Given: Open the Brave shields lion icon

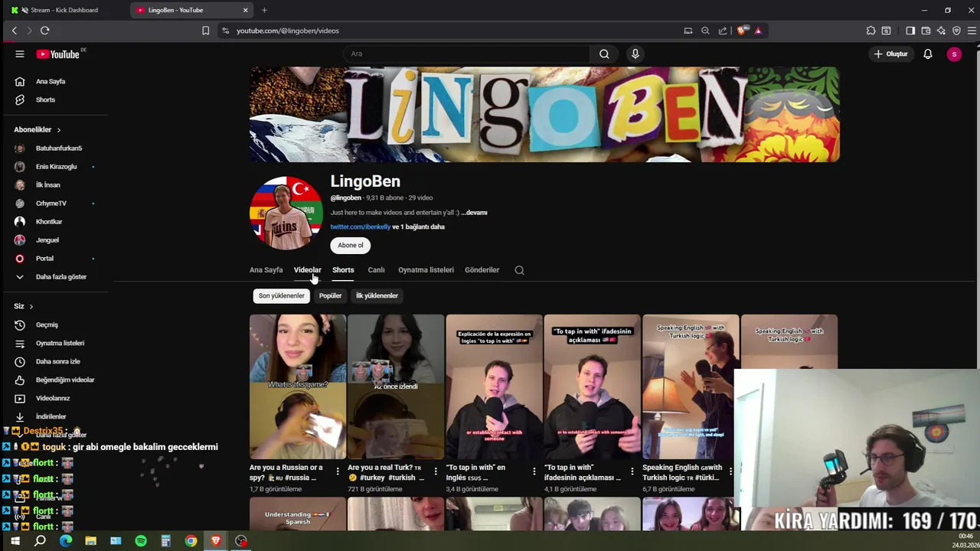Looking at the screenshot, I should point(742,31).
